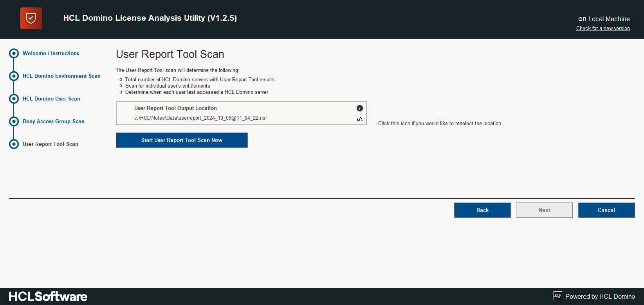Click the reselect location search icon
The image size is (644, 305).
click(x=359, y=119)
